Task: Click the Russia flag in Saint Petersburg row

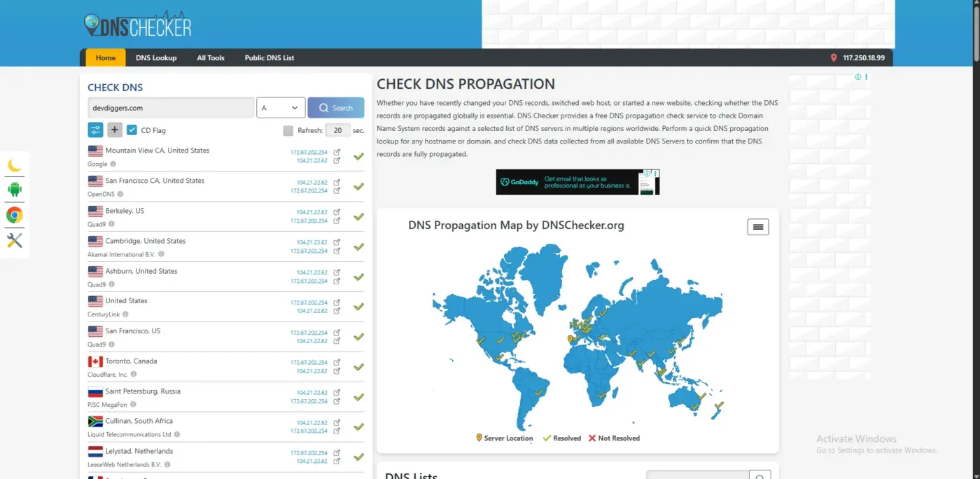Action: coord(95,391)
